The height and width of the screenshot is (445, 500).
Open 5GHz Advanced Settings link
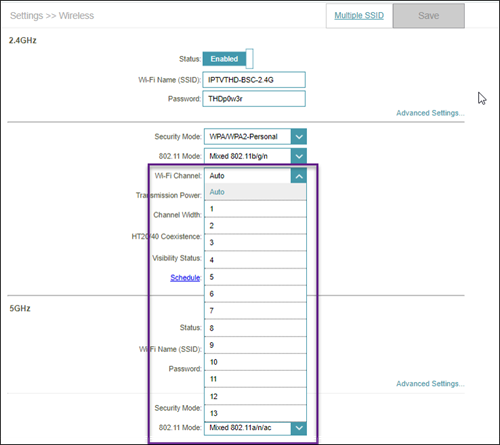pyautogui.click(x=430, y=384)
